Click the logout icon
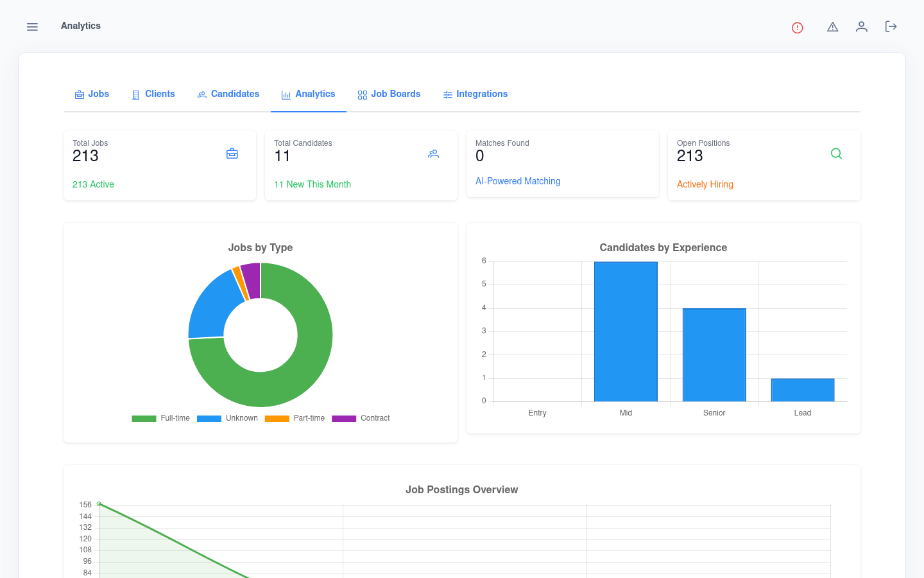924x578 pixels. click(x=891, y=26)
